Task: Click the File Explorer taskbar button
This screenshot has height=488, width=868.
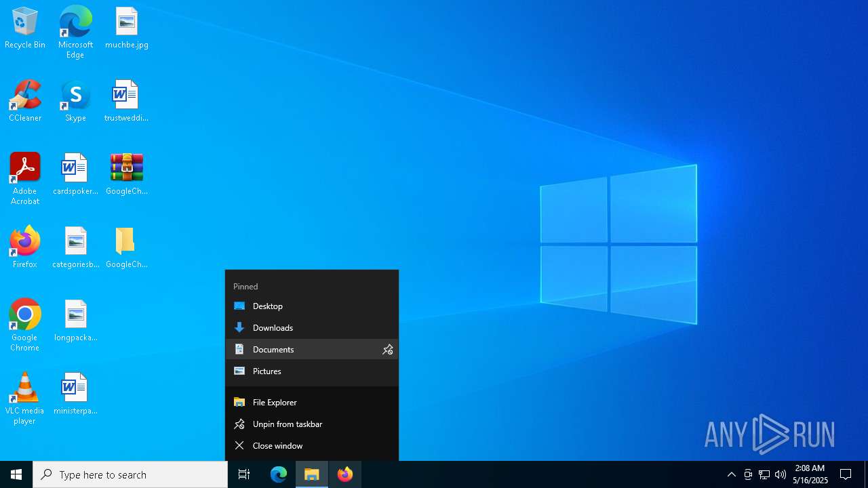Action: (312, 474)
